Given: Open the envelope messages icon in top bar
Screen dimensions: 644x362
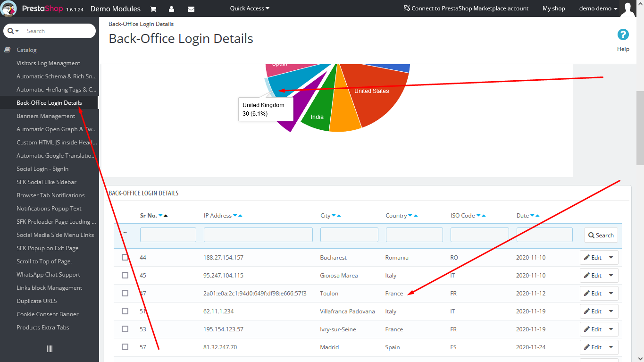Looking at the screenshot, I should 191,9.
